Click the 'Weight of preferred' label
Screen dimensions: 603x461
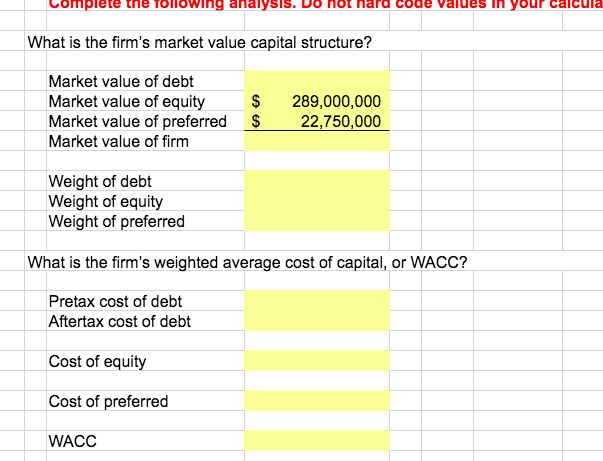[x=117, y=221]
